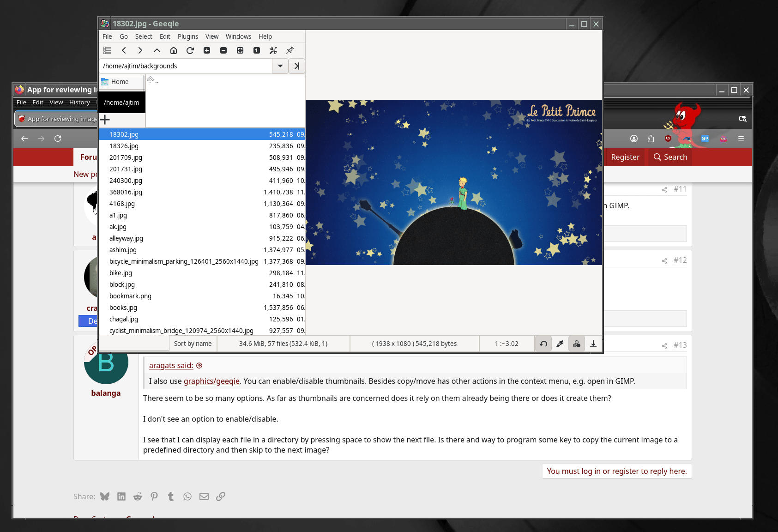Image resolution: width=778 pixels, height=532 pixels.
Task: Select bookmark.png in the file list
Action: coord(202,296)
